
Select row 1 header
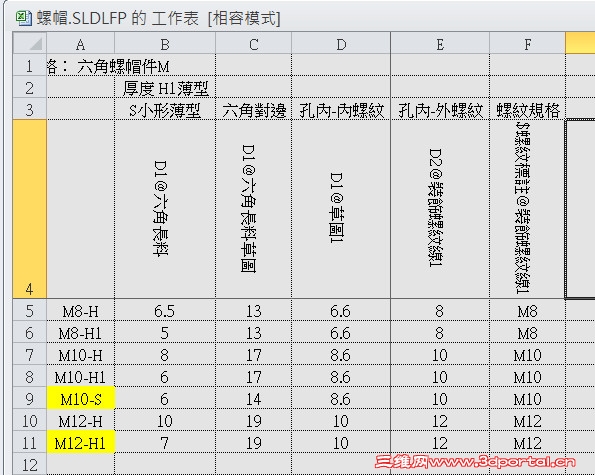click(x=30, y=65)
